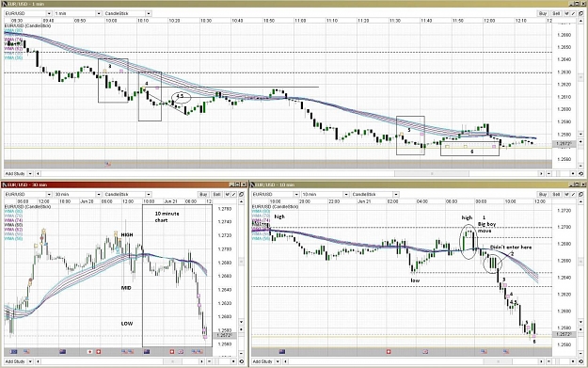Open Add Study dropdown in 10 min chart
Viewport: 588px width, 368px height.
click(266, 361)
